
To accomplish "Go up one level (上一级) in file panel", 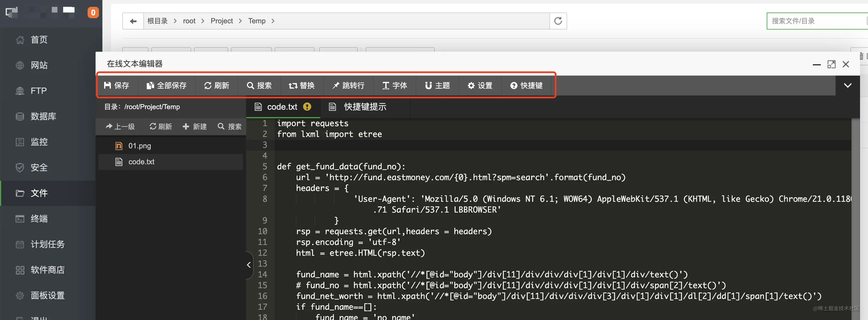I will pyautogui.click(x=120, y=126).
